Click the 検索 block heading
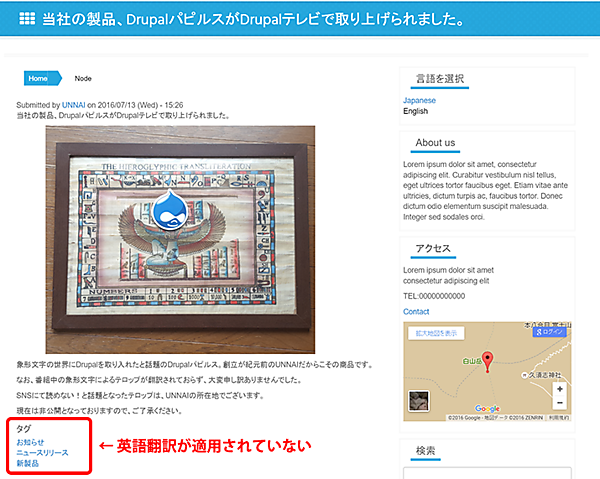Screen dimensions: 600x479 pos(426,450)
